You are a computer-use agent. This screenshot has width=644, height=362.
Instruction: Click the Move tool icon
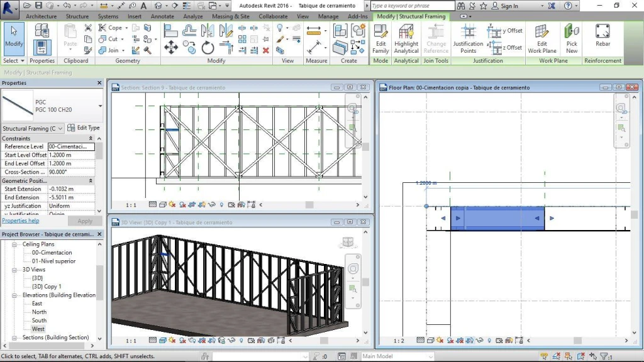(x=171, y=47)
